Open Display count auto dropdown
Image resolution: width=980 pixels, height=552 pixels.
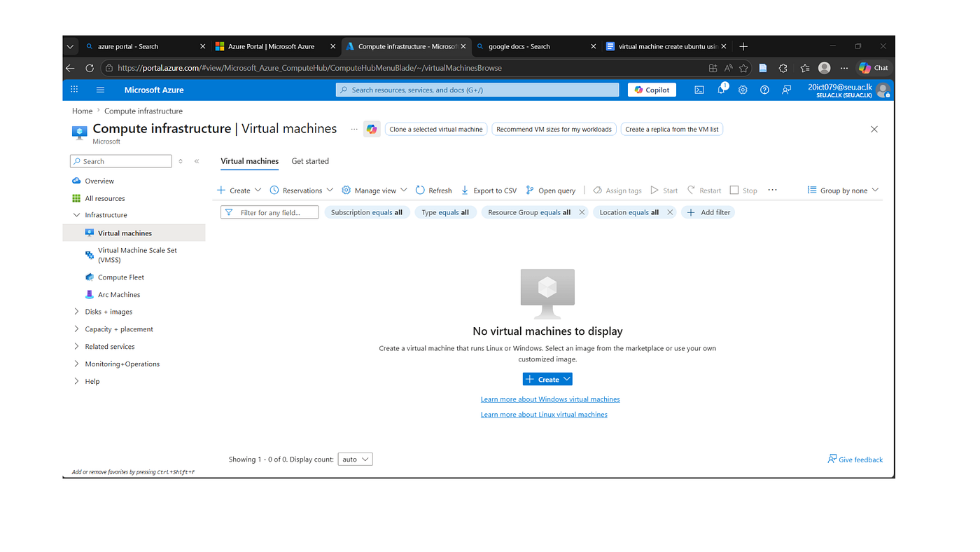point(356,460)
